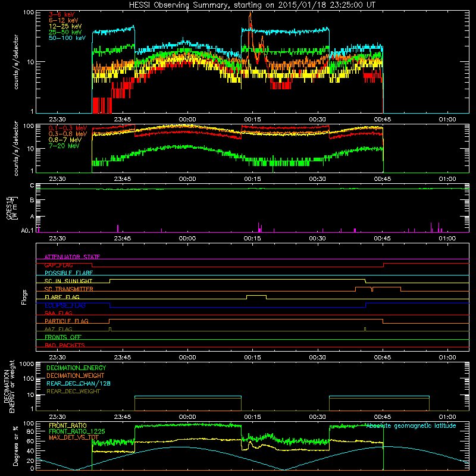Pick the AAZ_FLAG label
The height and width of the screenshot is (476, 476).
[58, 329]
